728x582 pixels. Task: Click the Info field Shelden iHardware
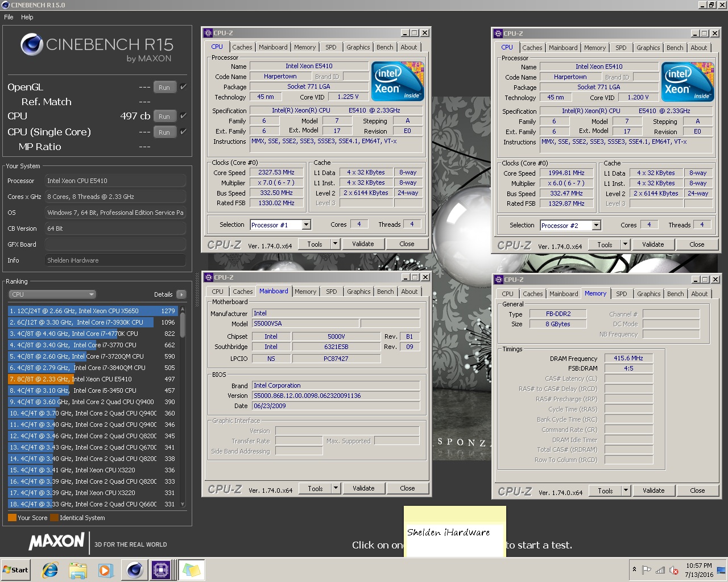pos(115,260)
